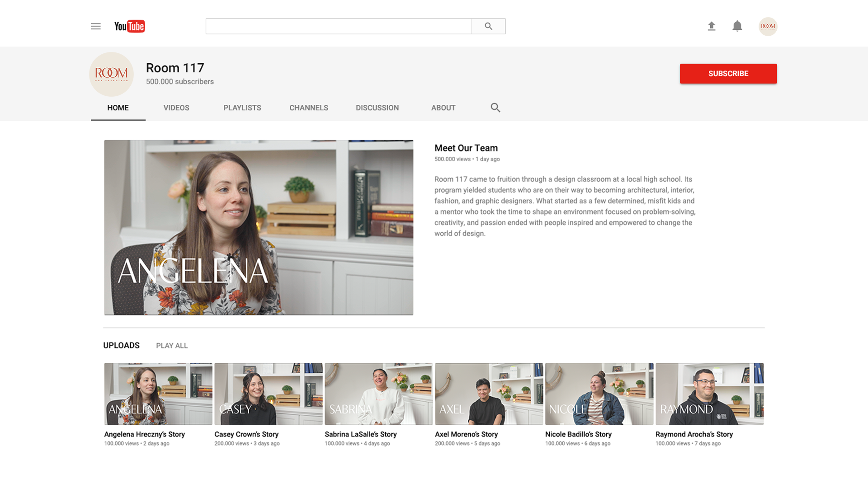Switch to the Videos tab

point(176,108)
